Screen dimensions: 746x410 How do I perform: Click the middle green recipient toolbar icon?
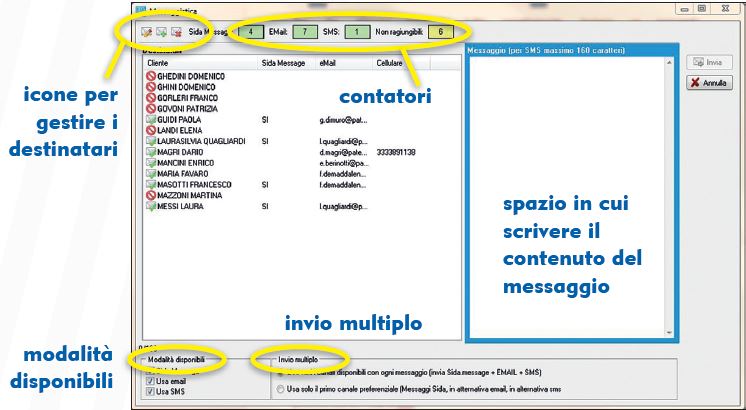[161, 33]
